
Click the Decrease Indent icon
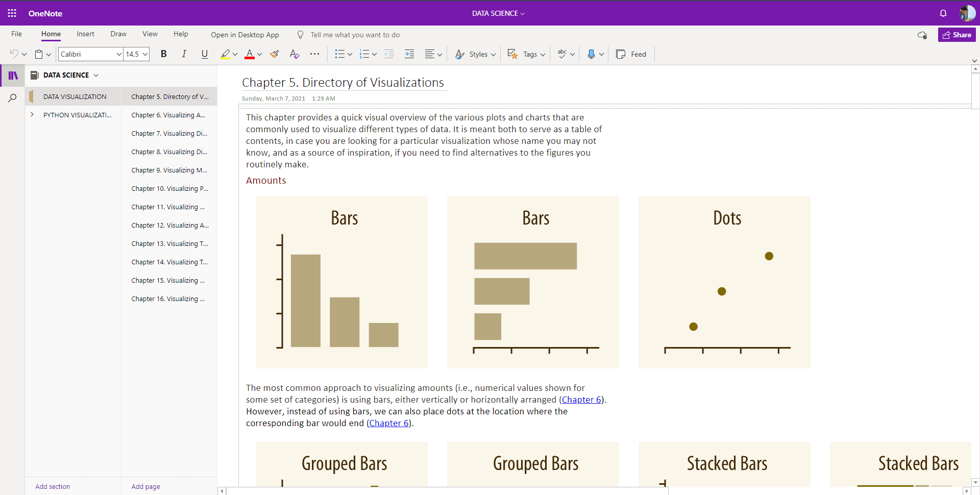389,54
